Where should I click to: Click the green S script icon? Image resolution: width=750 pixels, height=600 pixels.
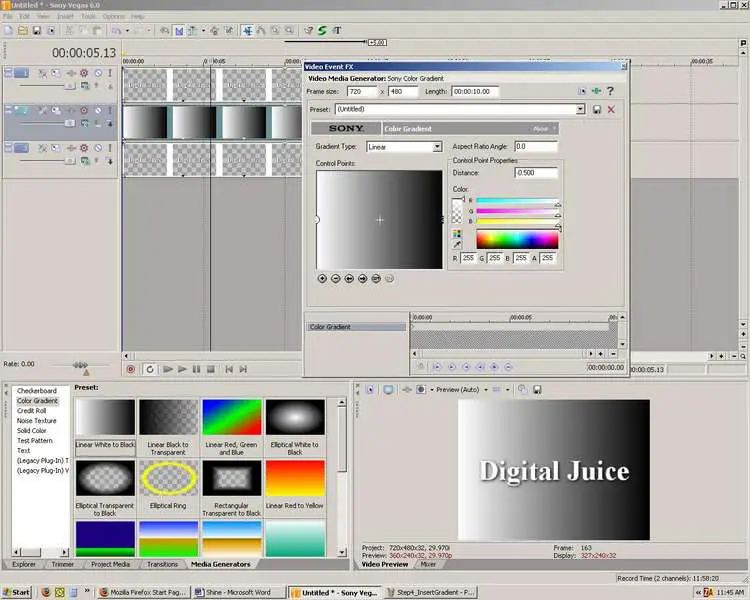(322, 31)
